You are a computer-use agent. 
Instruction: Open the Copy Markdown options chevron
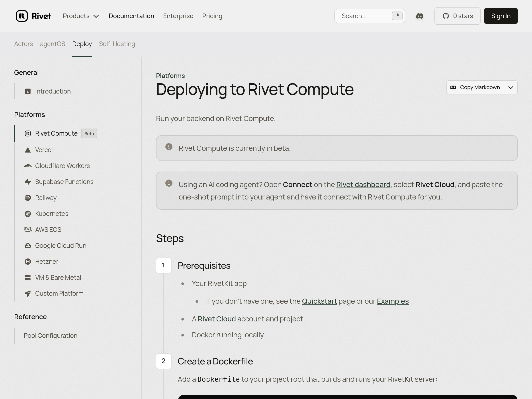pyautogui.click(x=510, y=87)
